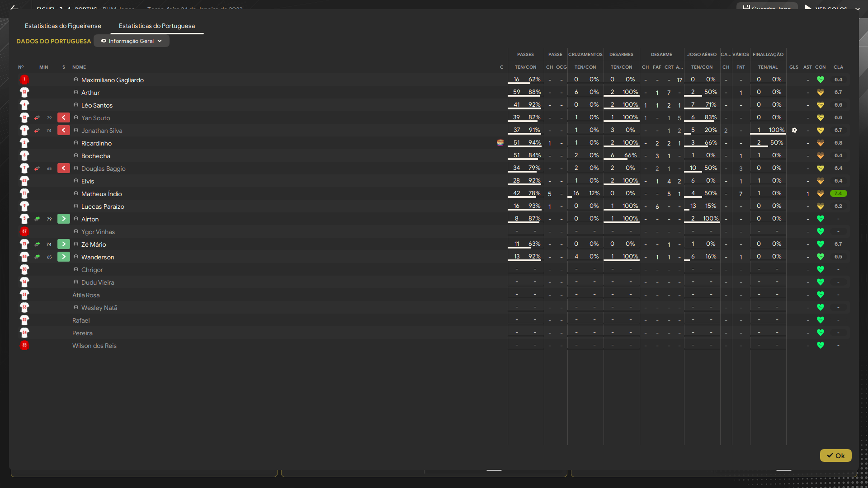
Task: Click Pereira in the substitutes list
Action: tap(82, 333)
